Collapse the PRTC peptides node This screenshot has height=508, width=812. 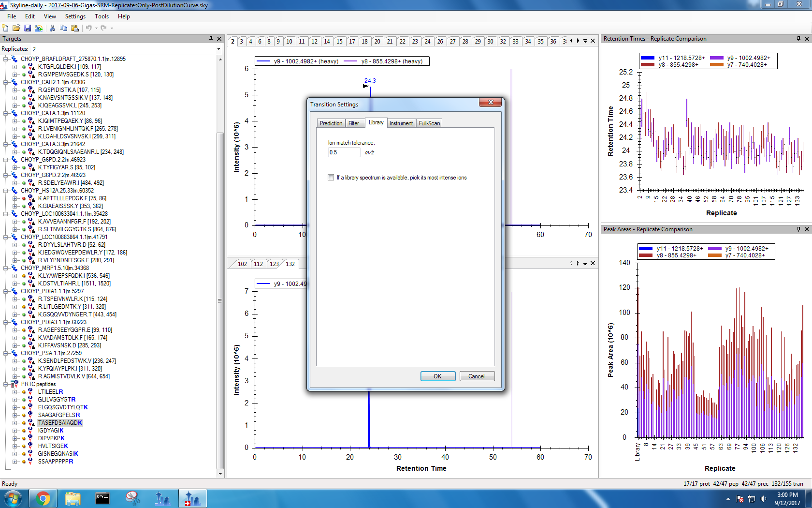coord(6,384)
